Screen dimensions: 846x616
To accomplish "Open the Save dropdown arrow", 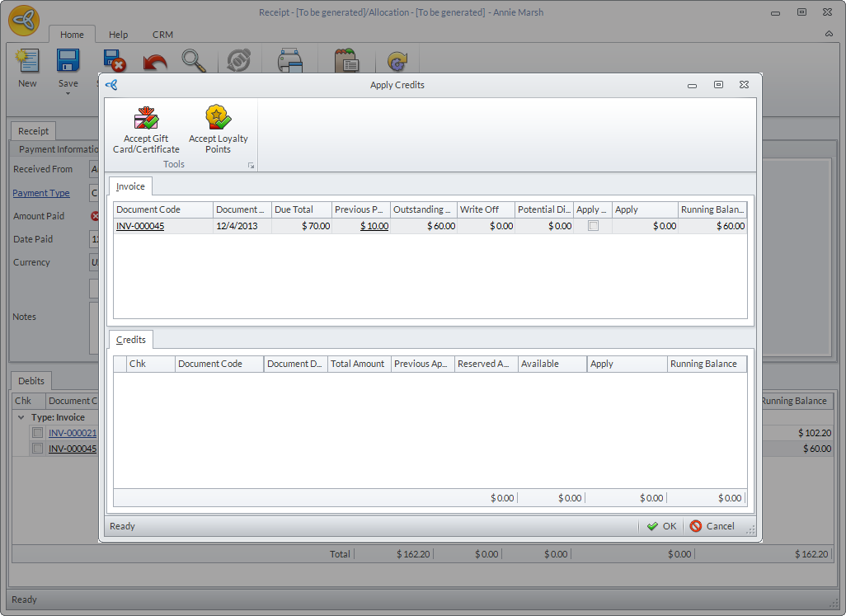I will (68, 93).
